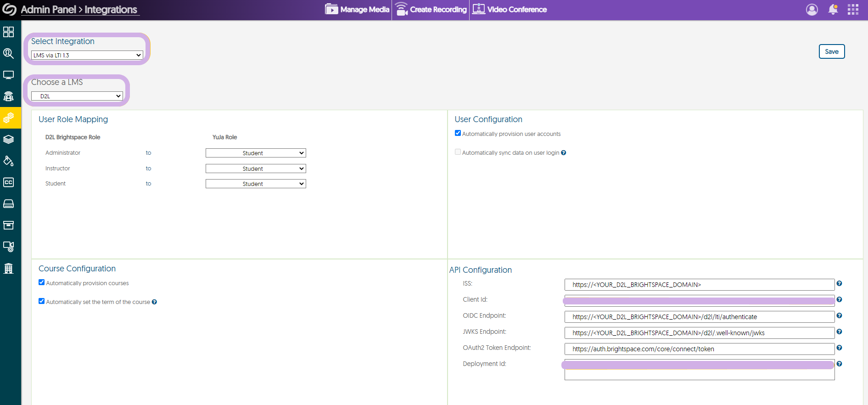
Task: Click help icon beside set term of course
Action: pos(154,302)
